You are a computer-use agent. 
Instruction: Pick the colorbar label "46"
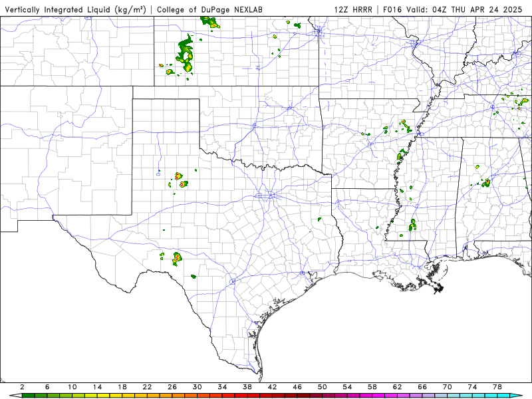297,387
